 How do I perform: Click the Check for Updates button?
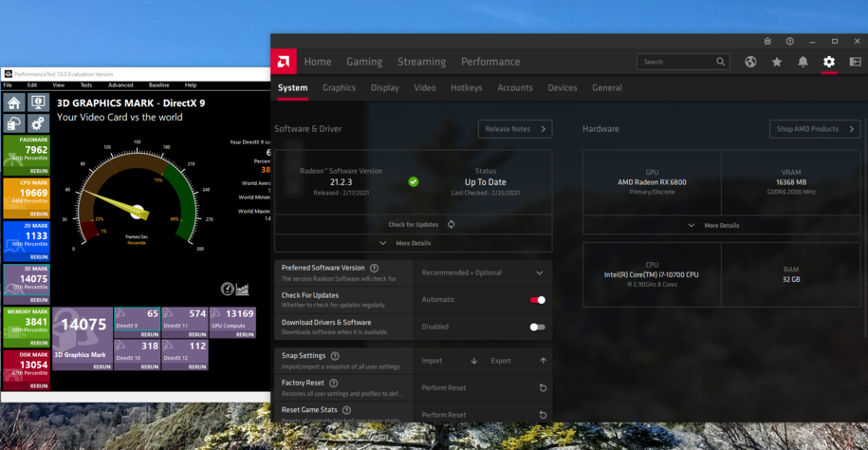point(413,224)
